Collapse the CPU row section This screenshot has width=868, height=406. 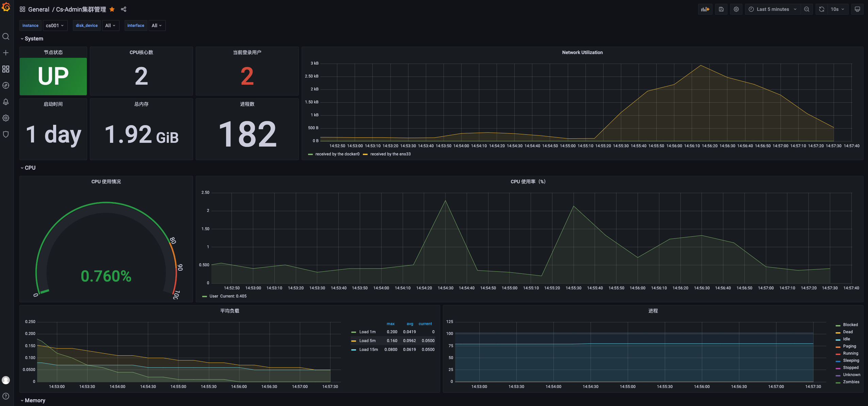click(30, 168)
